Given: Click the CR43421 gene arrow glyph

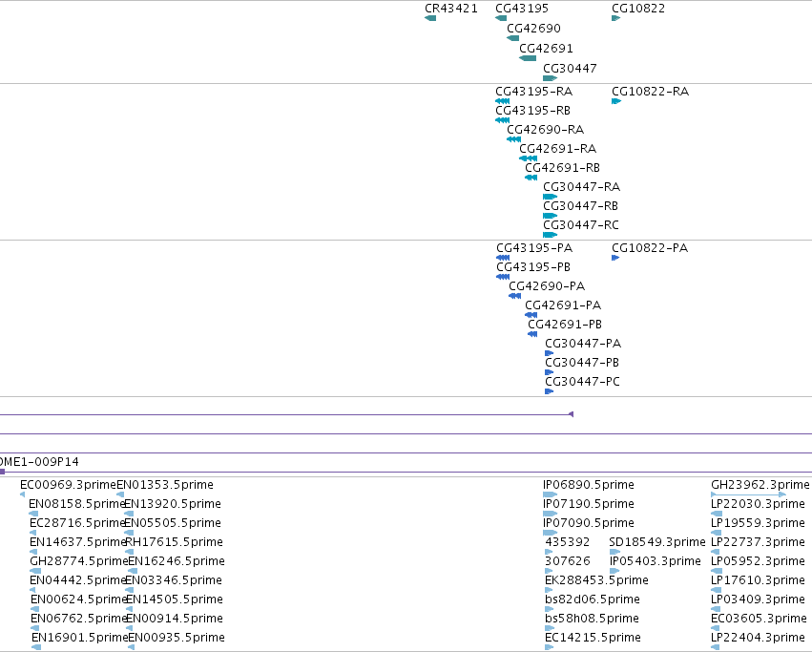Looking at the screenshot, I should 430,18.
